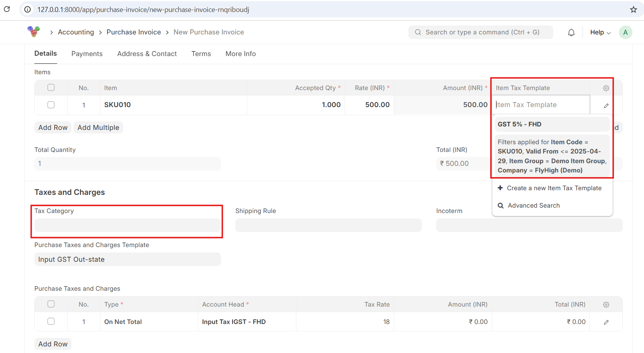Bookmark this page with the star icon
Viewport: 644px width, 353px height.
point(634,10)
